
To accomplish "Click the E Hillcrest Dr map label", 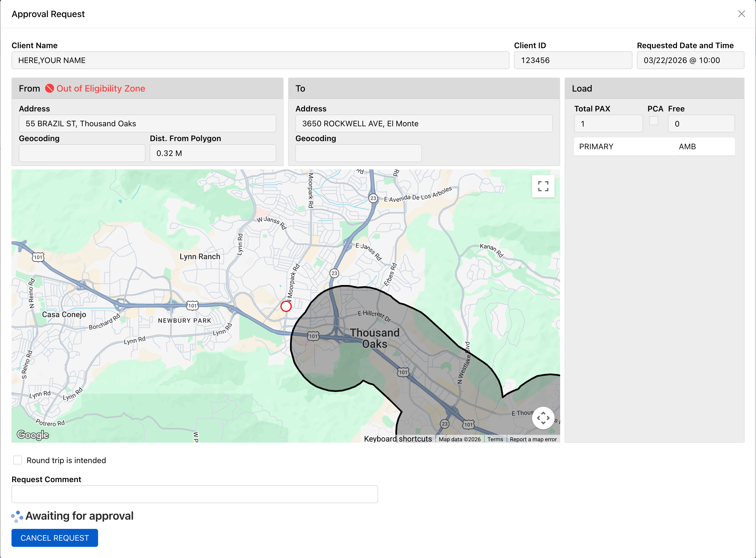I will click(x=374, y=316).
